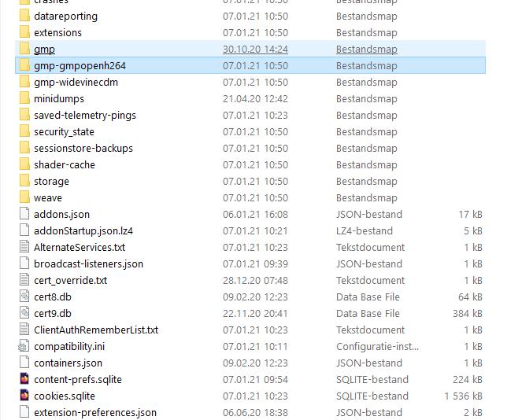Click the 22.11.20 20:41 date of cert9.db

[x=255, y=313]
